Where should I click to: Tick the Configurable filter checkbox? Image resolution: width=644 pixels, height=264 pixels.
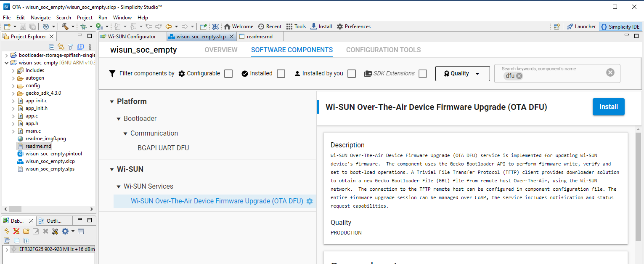pos(228,74)
